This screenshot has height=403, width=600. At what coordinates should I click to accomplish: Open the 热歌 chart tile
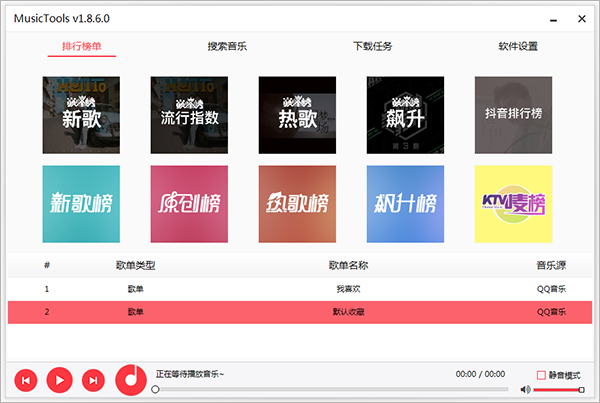(297, 115)
